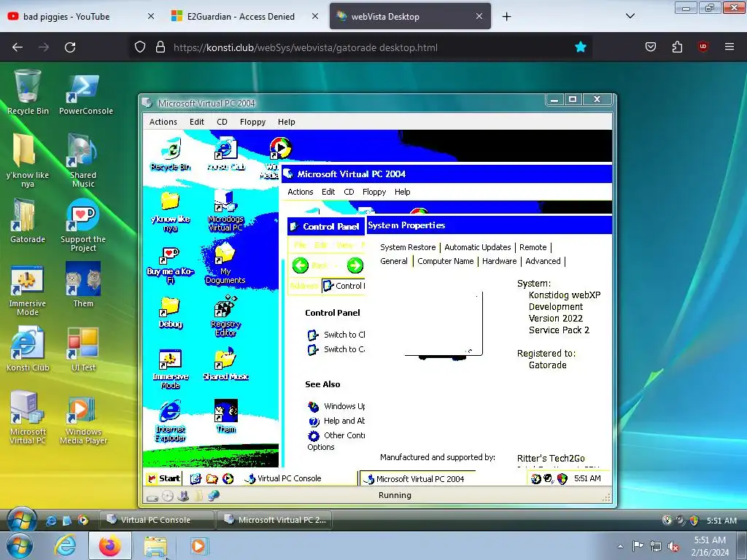This screenshot has height=560, width=747.
Task: Open the Actions menu in outer Virtual PC
Action: click(x=163, y=122)
